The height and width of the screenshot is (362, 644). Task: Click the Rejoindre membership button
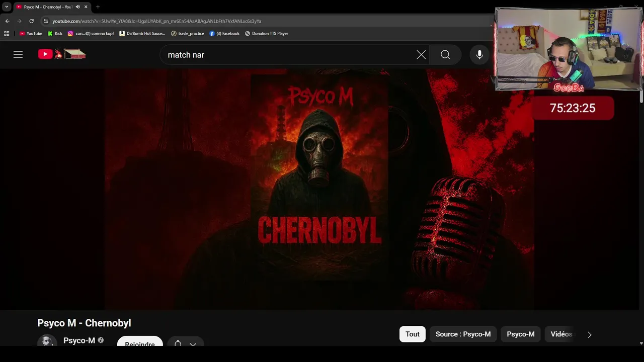tap(140, 341)
